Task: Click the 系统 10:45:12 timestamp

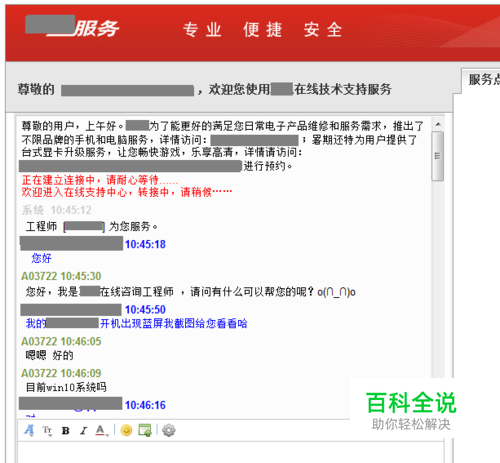Action: click(57, 210)
